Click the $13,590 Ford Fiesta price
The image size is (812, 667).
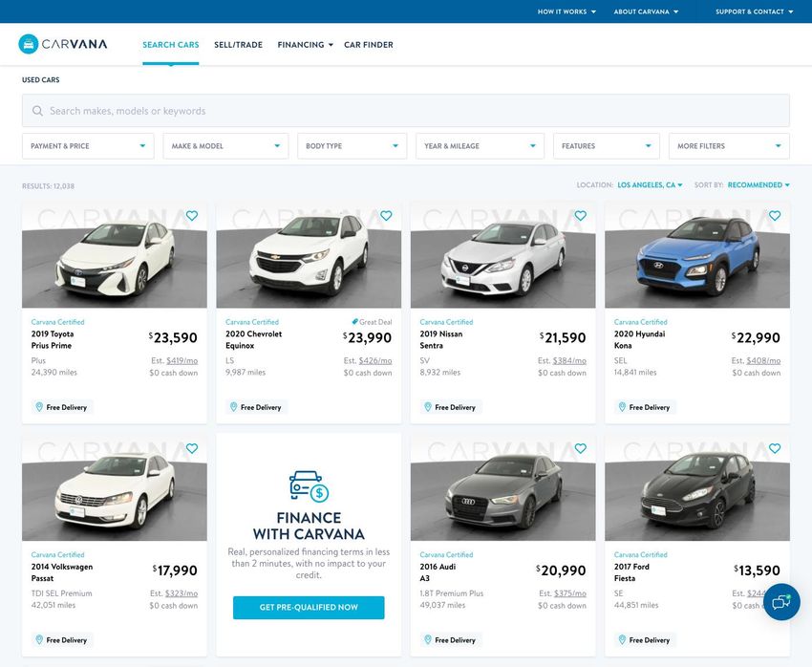point(757,570)
